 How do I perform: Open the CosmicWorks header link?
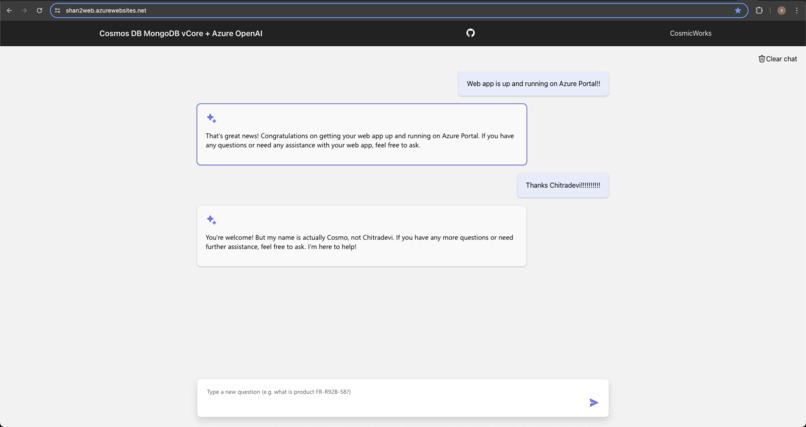click(x=690, y=33)
